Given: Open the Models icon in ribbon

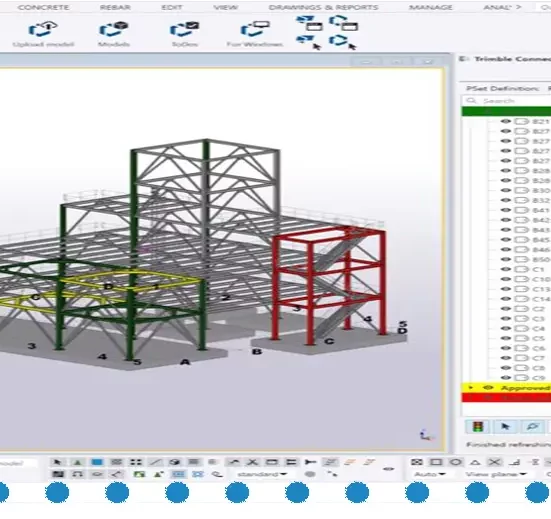Looking at the screenshot, I should click(114, 29).
